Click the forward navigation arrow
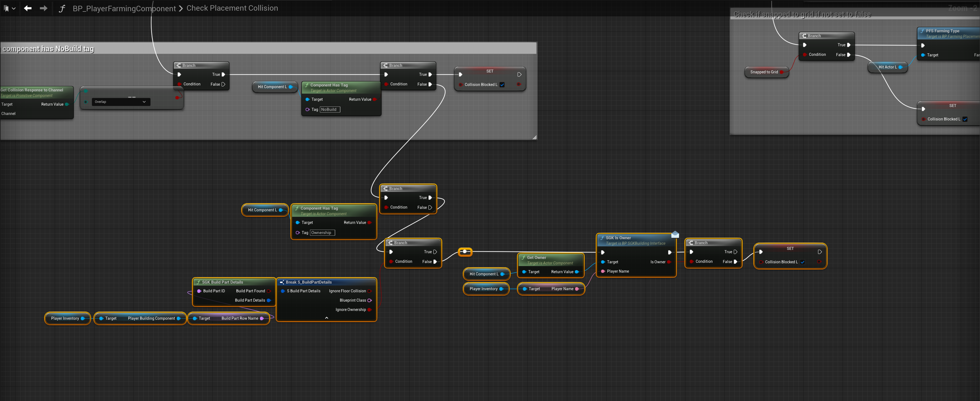This screenshot has height=401, width=980. pyautogui.click(x=44, y=8)
